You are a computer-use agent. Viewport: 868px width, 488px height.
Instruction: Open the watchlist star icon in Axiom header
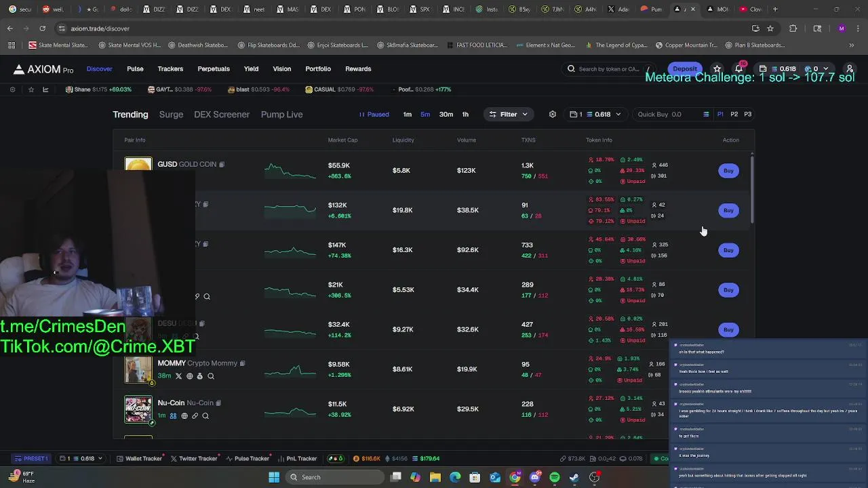(x=717, y=68)
